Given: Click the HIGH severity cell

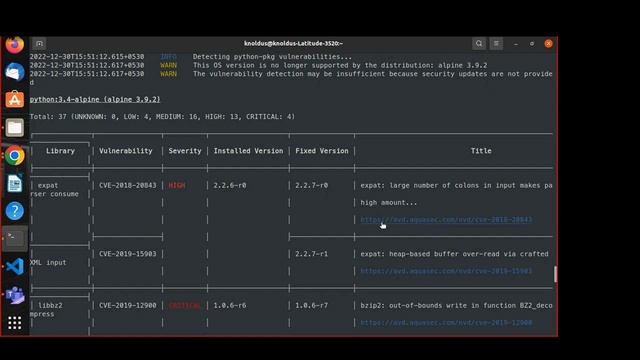Looking at the screenshot, I should click(177, 185).
